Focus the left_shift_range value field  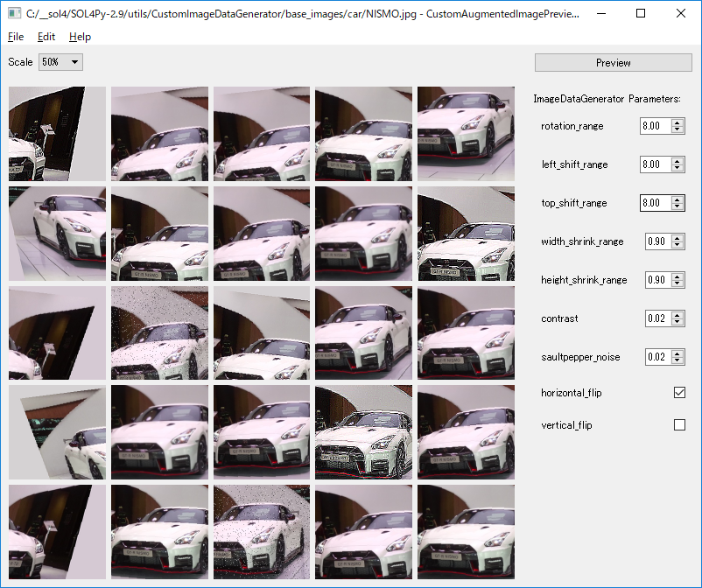coord(656,164)
